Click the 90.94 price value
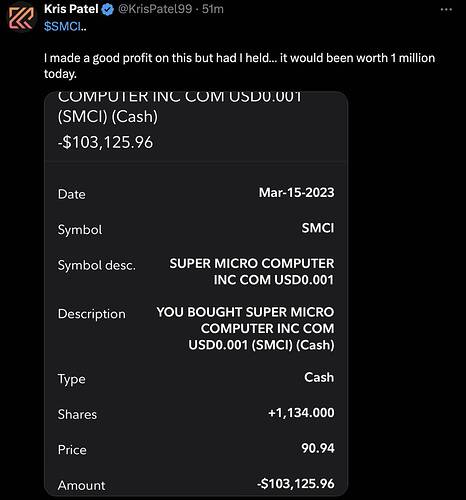Image resolution: width=466 pixels, height=500 pixels. pyautogui.click(x=318, y=448)
